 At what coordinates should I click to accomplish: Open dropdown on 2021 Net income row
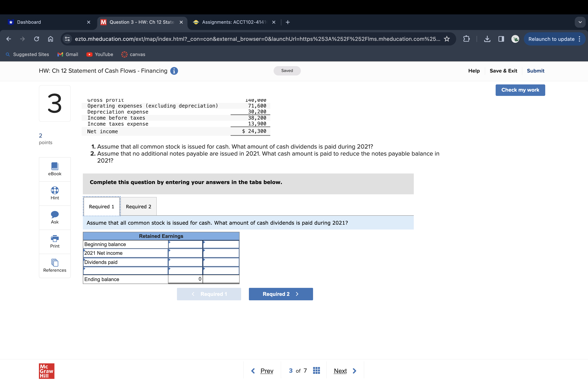125,253
